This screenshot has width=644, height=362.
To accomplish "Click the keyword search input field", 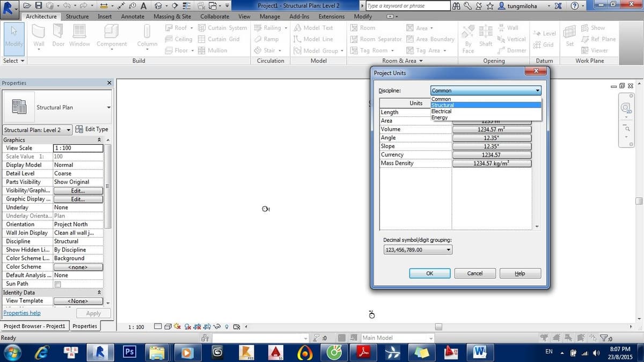I will click(x=408, y=6).
